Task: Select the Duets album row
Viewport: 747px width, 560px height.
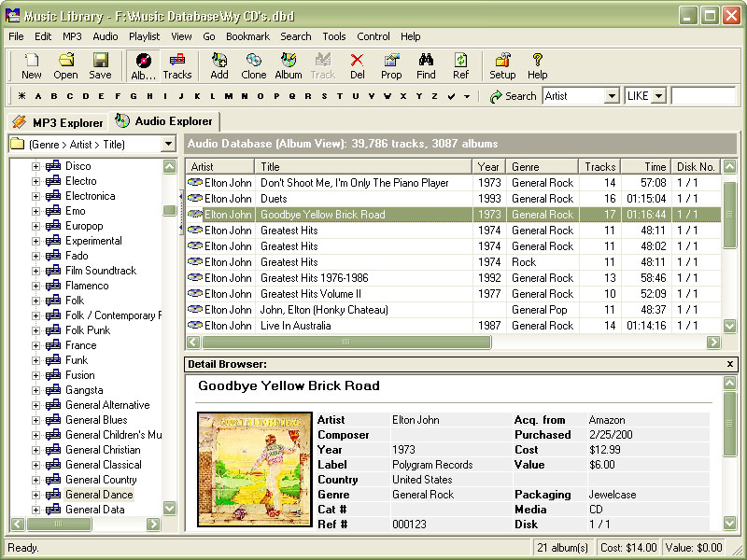Action: (x=453, y=199)
